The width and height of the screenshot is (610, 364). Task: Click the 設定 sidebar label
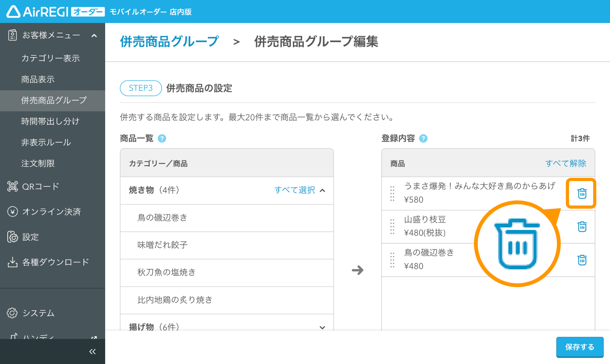(30, 237)
